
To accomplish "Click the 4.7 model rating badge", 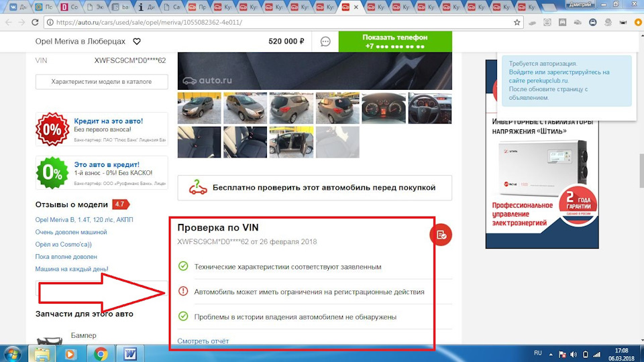I will point(121,204).
